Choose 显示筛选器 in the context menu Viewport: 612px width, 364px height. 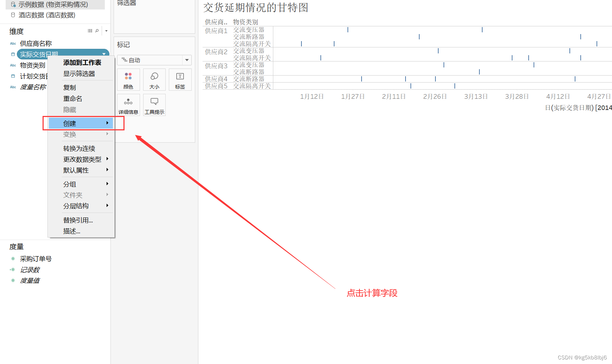[x=79, y=74]
